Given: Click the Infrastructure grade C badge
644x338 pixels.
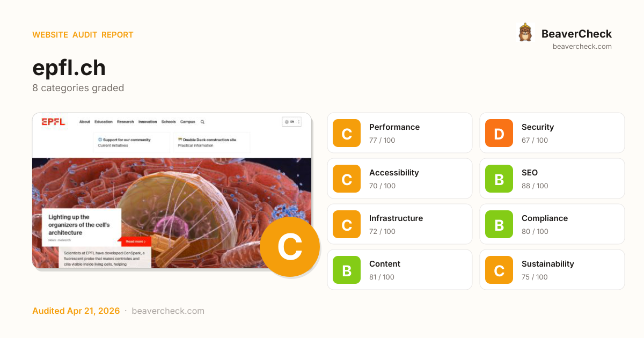Looking at the screenshot, I should pos(347,224).
